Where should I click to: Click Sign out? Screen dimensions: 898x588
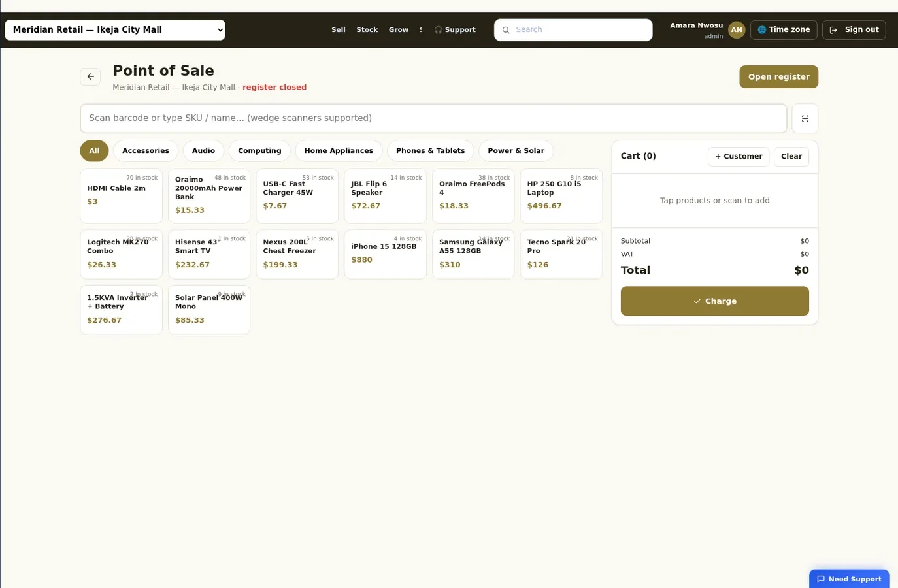pyautogui.click(x=854, y=30)
